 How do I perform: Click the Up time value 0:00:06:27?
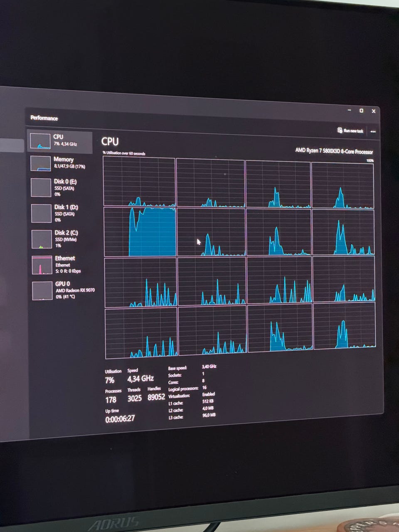[x=120, y=419]
